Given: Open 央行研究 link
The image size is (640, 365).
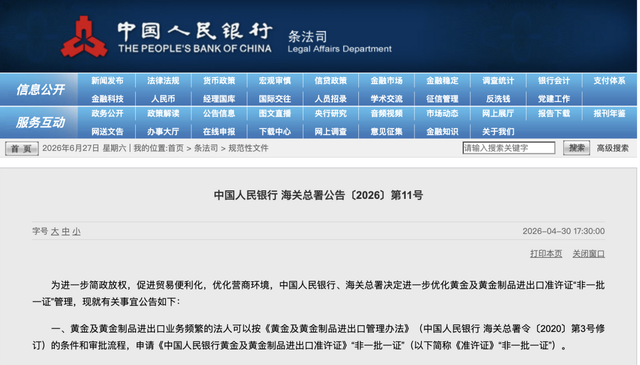Looking at the screenshot, I should [331, 114].
